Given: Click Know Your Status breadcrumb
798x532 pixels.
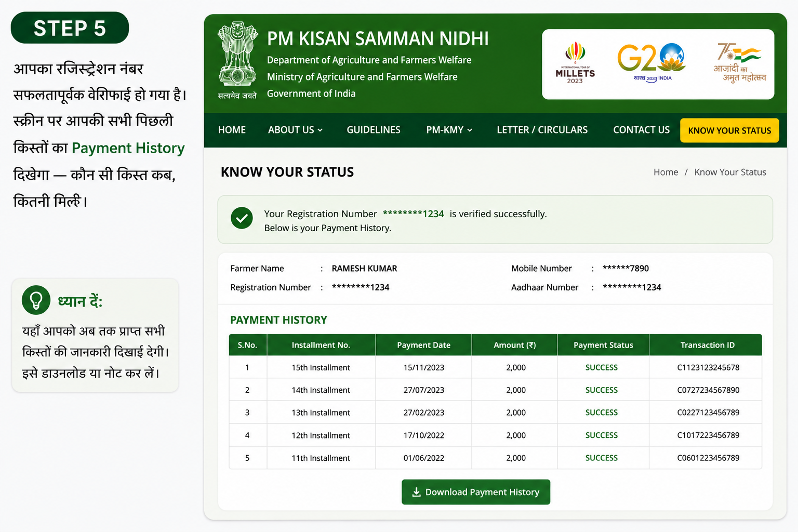Looking at the screenshot, I should (x=730, y=172).
